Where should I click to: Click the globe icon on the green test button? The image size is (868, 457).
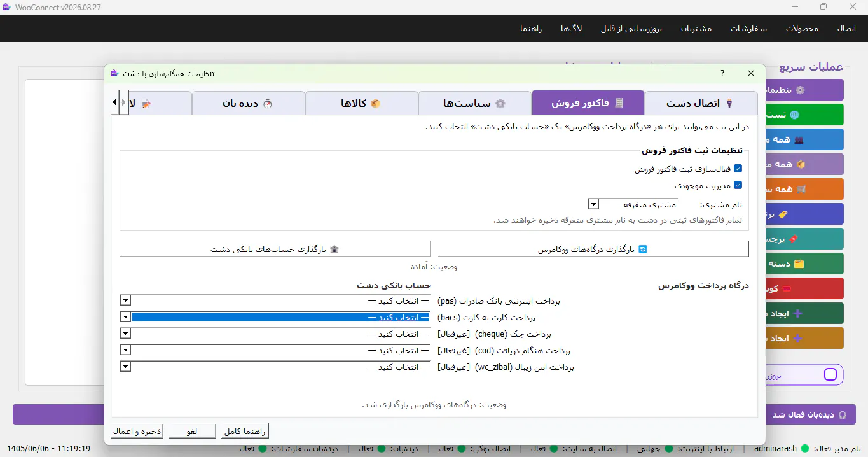pos(794,115)
